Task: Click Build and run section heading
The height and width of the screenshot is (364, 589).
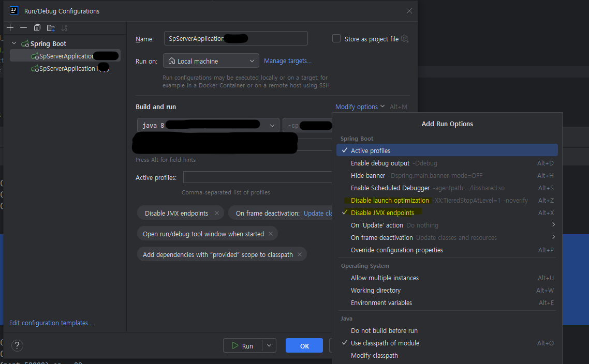Action: coord(155,107)
